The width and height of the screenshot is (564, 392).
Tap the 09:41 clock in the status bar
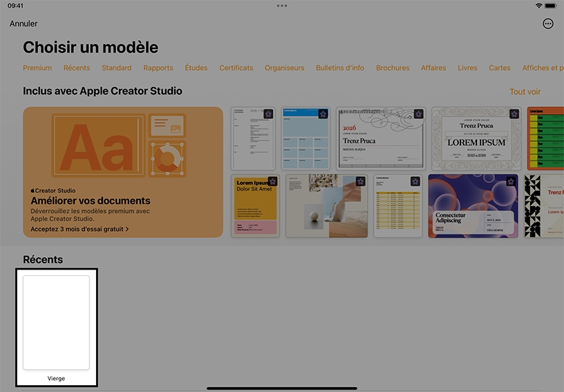(15, 6)
